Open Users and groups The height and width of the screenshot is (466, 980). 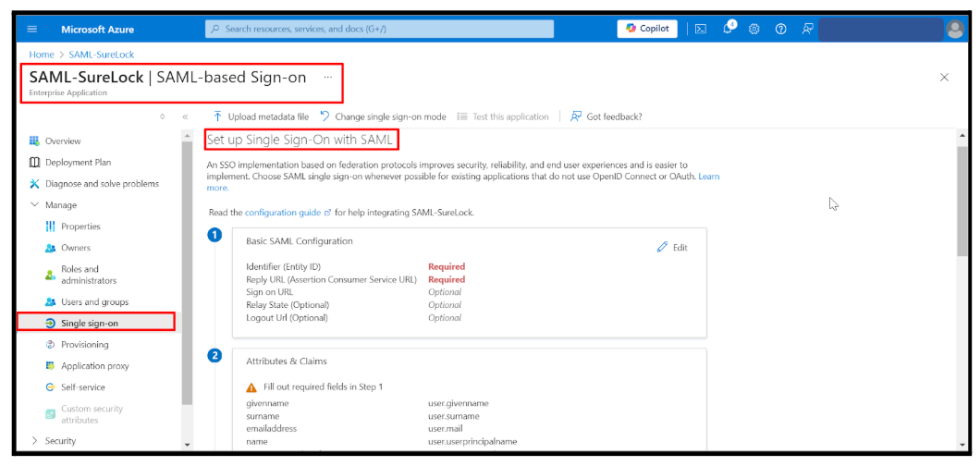click(x=94, y=301)
